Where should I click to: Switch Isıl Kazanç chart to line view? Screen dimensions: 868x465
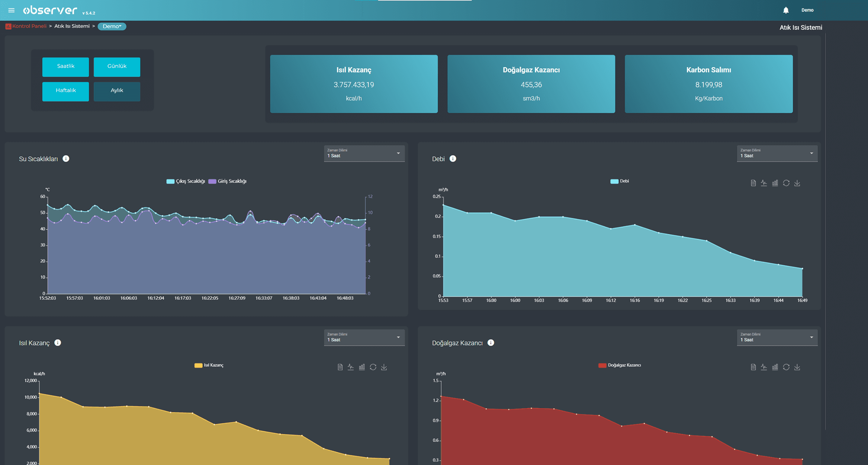click(351, 367)
